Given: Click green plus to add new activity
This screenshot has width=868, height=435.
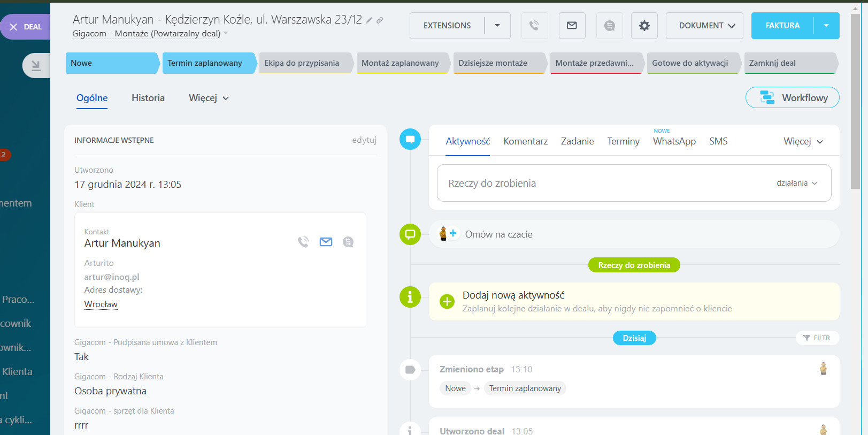Looking at the screenshot, I should (447, 302).
